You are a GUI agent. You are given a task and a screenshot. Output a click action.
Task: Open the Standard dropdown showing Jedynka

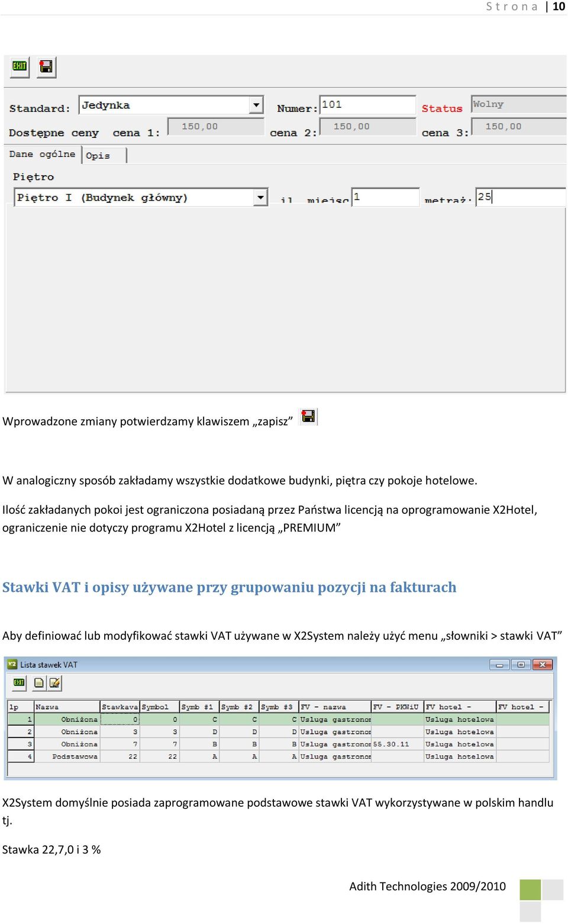[256, 105]
